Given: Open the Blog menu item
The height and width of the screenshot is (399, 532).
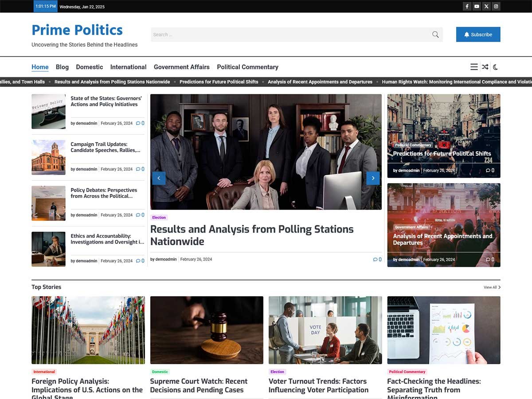Looking at the screenshot, I should [x=62, y=67].
